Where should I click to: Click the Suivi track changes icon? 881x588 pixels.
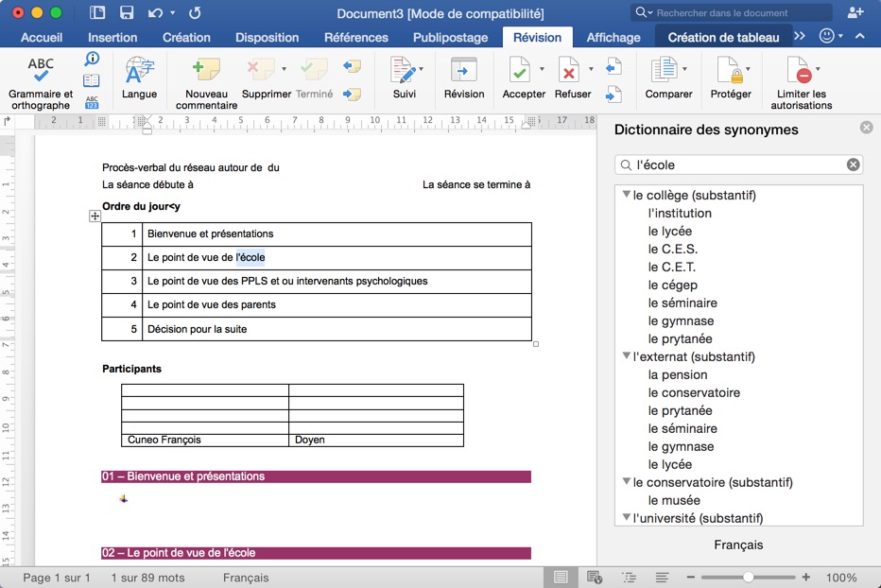(x=403, y=70)
